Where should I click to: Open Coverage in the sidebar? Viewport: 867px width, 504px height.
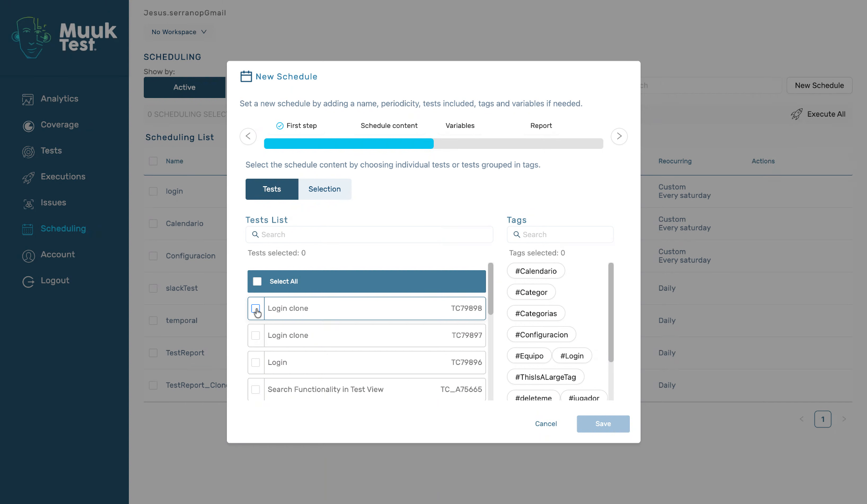tap(60, 125)
